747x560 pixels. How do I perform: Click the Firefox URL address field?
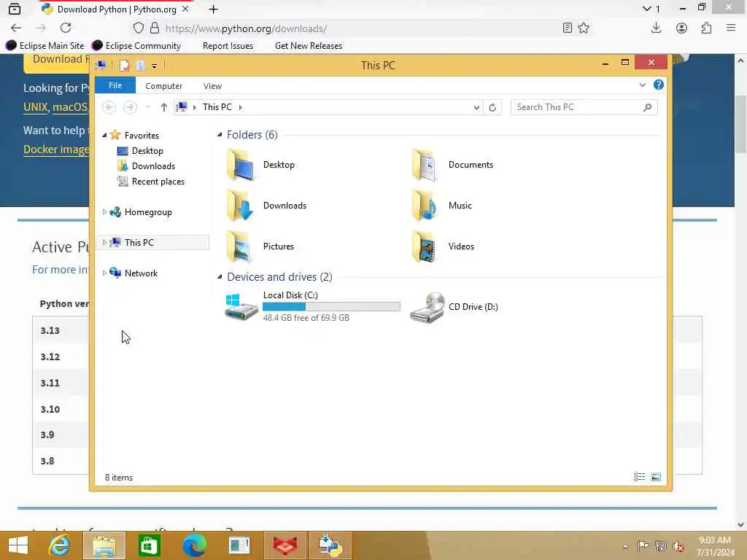[360, 28]
